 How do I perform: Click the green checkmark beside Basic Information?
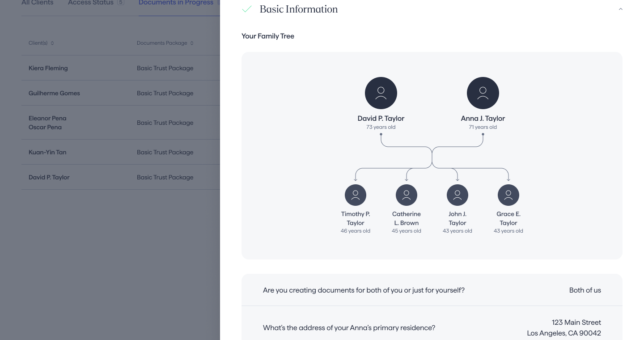[x=246, y=9]
